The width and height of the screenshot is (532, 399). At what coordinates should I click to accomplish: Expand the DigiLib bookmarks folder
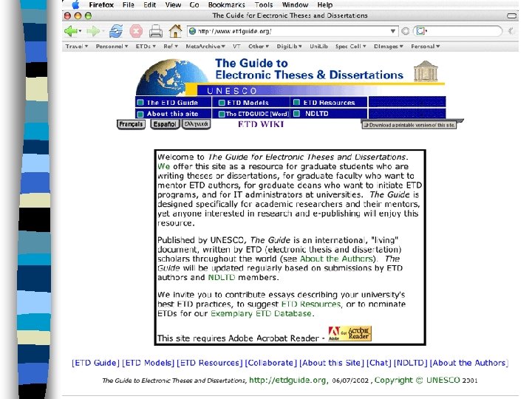[289, 46]
